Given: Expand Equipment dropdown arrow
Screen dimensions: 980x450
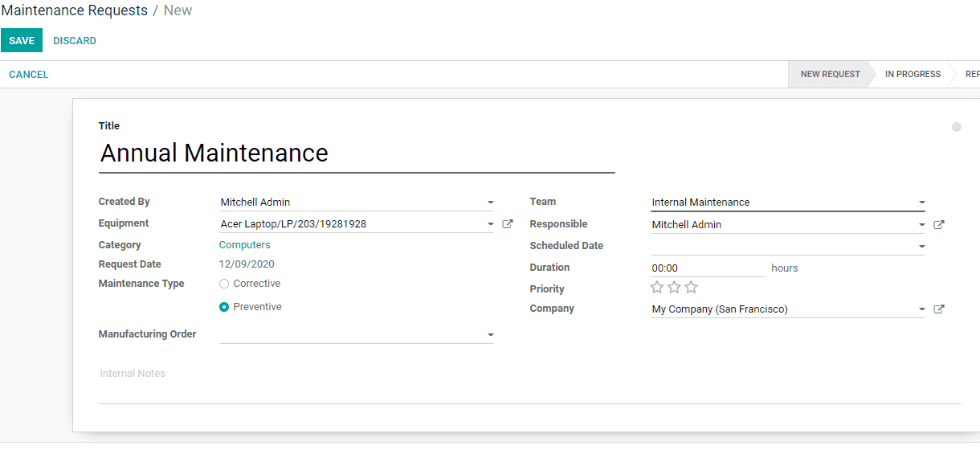Looking at the screenshot, I should (491, 224).
